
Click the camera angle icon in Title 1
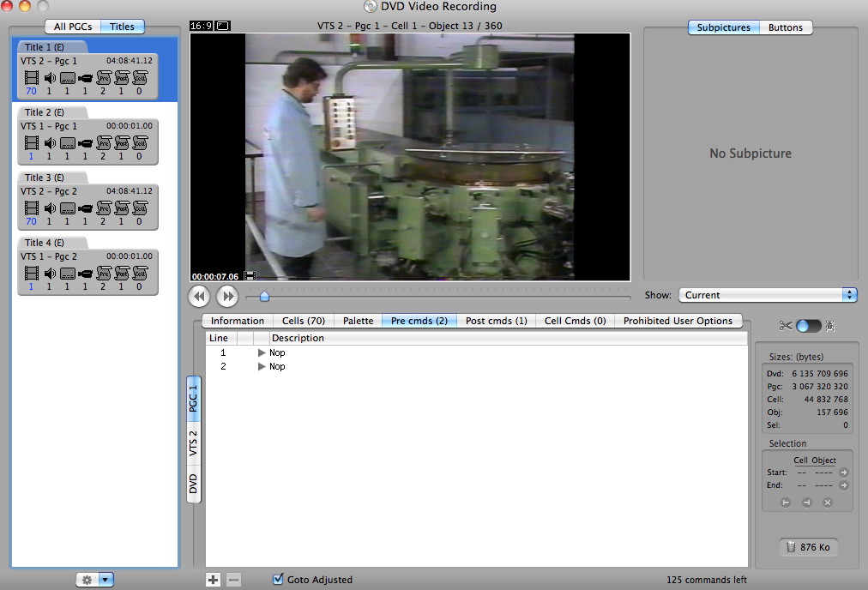point(85,79)
